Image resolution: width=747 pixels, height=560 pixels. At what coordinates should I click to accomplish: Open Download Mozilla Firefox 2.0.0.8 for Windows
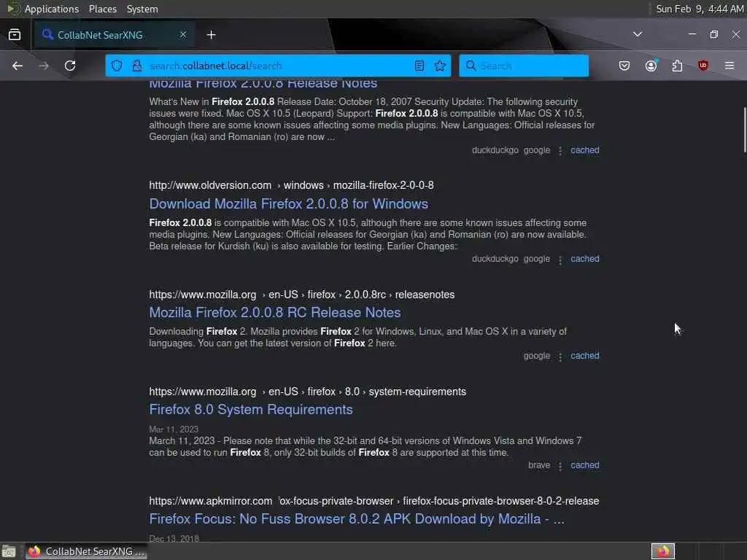click(x=289, y=204)
